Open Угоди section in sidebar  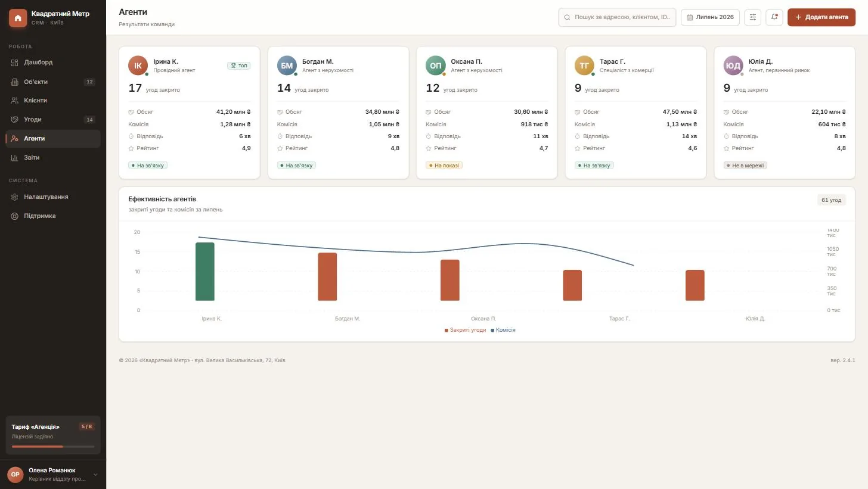(53, 120)
